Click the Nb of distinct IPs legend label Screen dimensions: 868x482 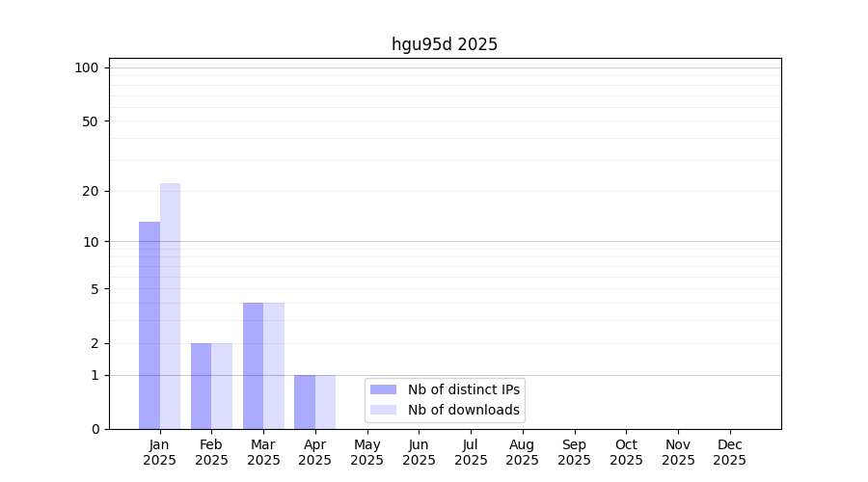click(x=463, y=389)
